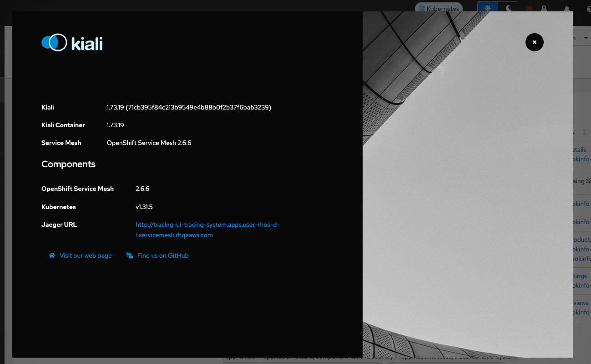Open notifications via the bell icon
This screenshot has height=364, width=591.
tap(567, 9)
